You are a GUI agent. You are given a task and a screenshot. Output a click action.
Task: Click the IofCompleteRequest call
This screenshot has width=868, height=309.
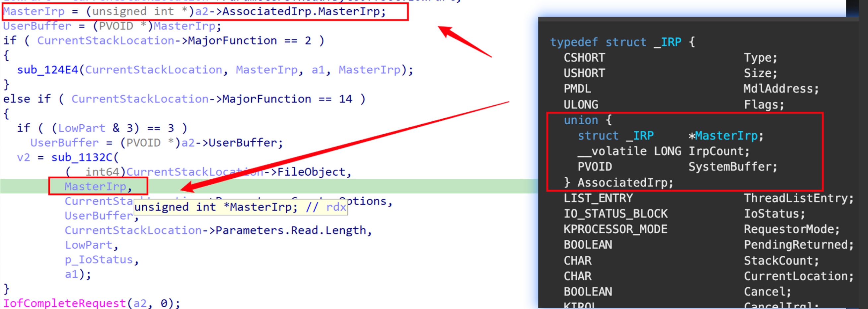pos(64,303)
